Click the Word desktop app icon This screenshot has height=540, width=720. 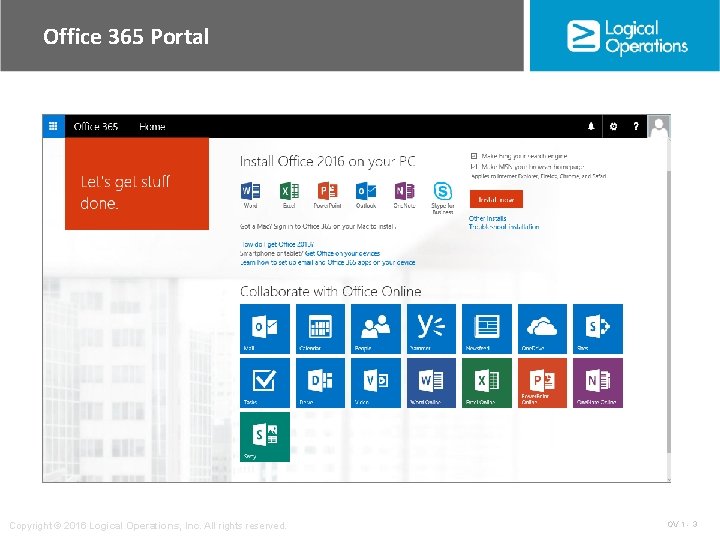point(250,191)
